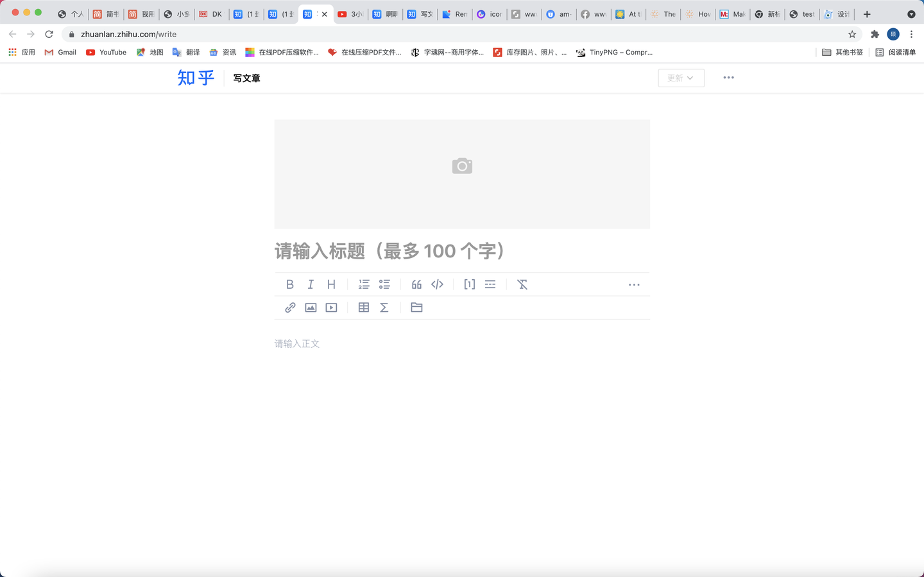Insert a hyperlink

tap(289, 307)
